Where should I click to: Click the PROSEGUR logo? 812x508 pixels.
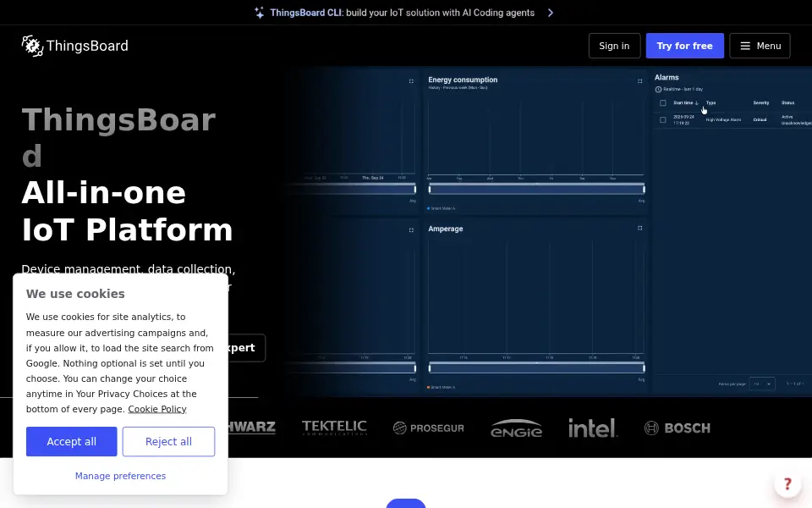(x=428, y=428)
